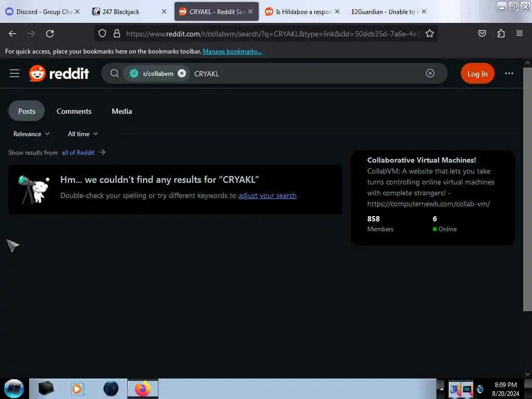Close the CRYAKL Reddit Search tab

point(250,11)
